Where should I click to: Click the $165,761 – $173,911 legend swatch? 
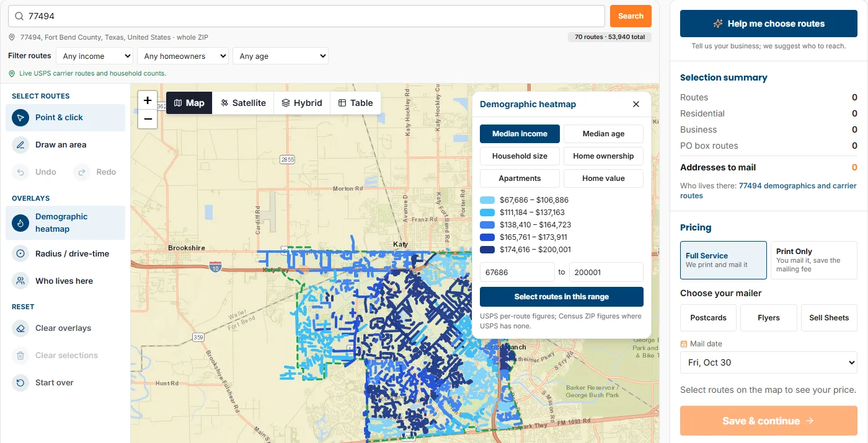click(487, 237)
